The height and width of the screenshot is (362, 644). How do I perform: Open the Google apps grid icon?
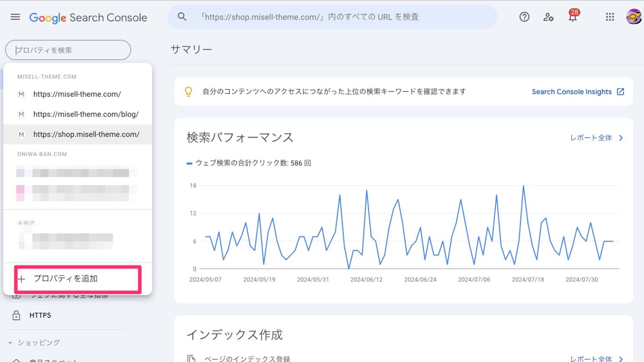[x=610, y=17]
